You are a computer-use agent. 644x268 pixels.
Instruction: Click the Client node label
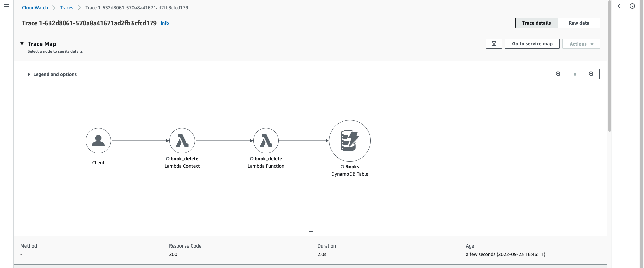coord(98,163)
